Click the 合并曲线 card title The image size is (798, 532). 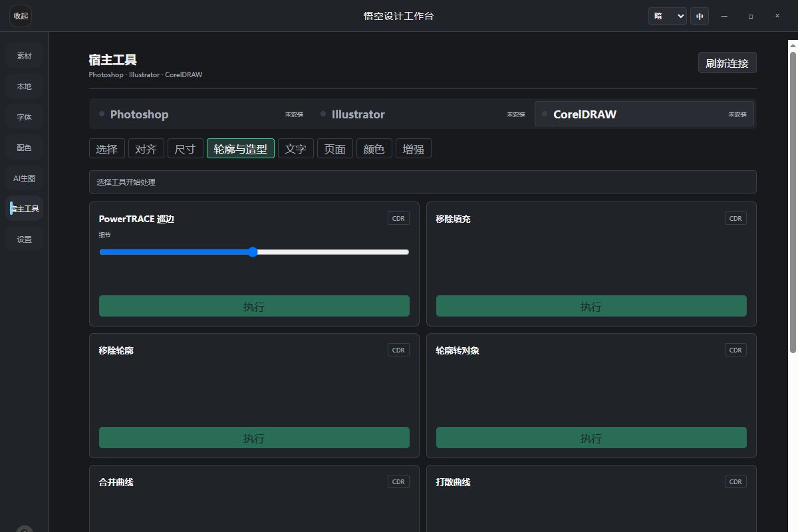click(x=116, y=482)
